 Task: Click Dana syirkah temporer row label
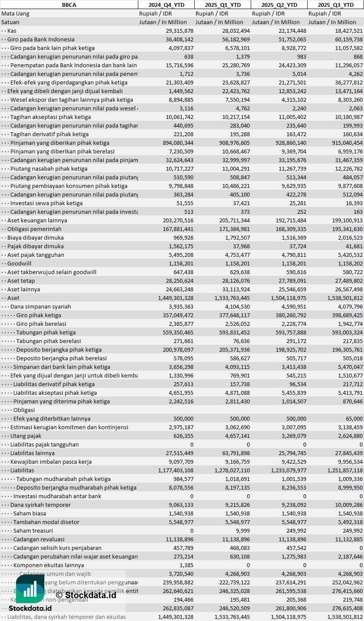40,505
